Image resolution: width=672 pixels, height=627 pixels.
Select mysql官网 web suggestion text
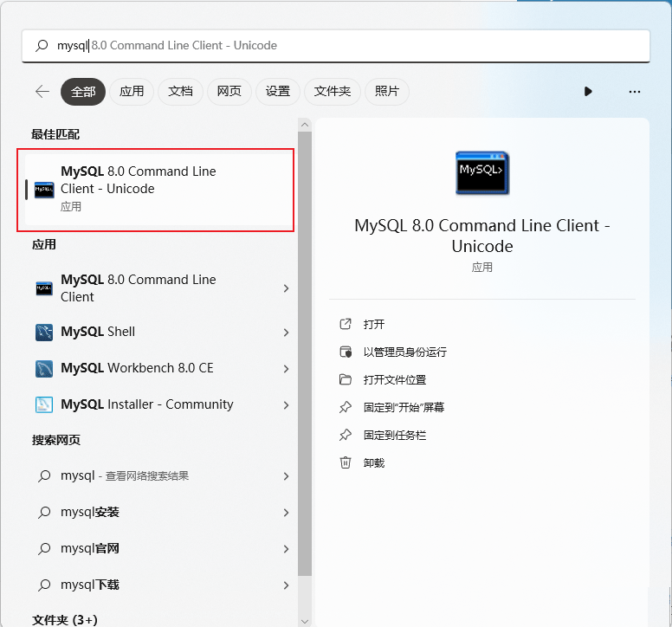coord(90,548)
